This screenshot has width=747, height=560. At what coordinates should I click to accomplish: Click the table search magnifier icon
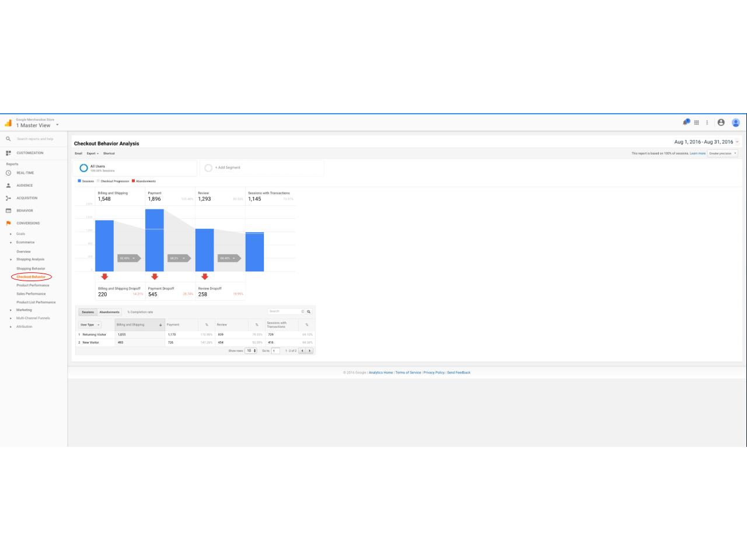pyautogui.click(x=309, y=311)
